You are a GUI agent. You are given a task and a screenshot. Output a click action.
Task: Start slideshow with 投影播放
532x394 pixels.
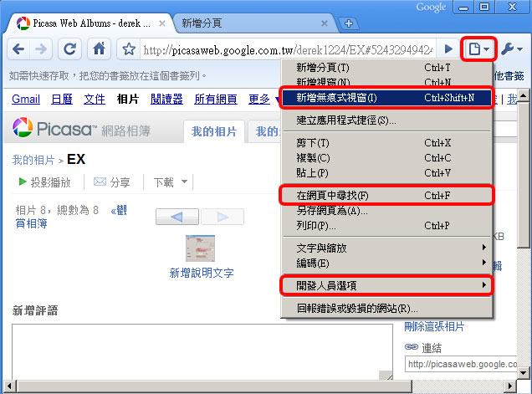(x=44, y=182)
